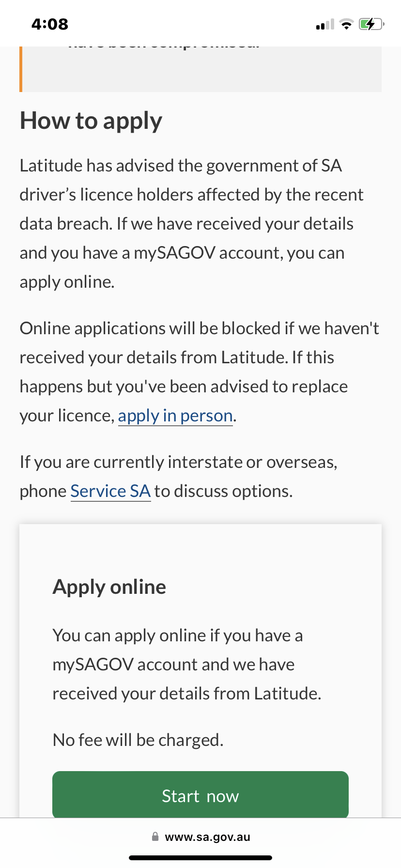Image resolution: width=401 pixels, height=868 pixels.
Task: Click the How to apply heading
Action: pos(91,121)
